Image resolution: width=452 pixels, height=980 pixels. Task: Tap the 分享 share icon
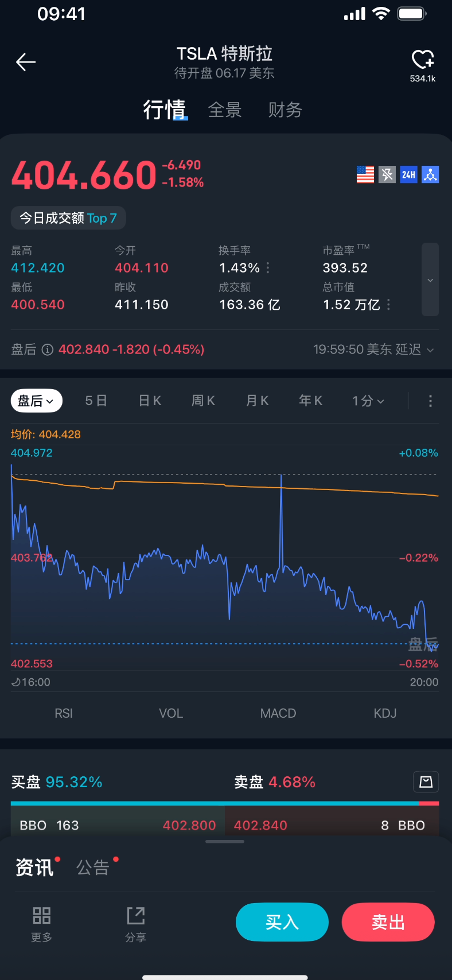pos(136,916)
